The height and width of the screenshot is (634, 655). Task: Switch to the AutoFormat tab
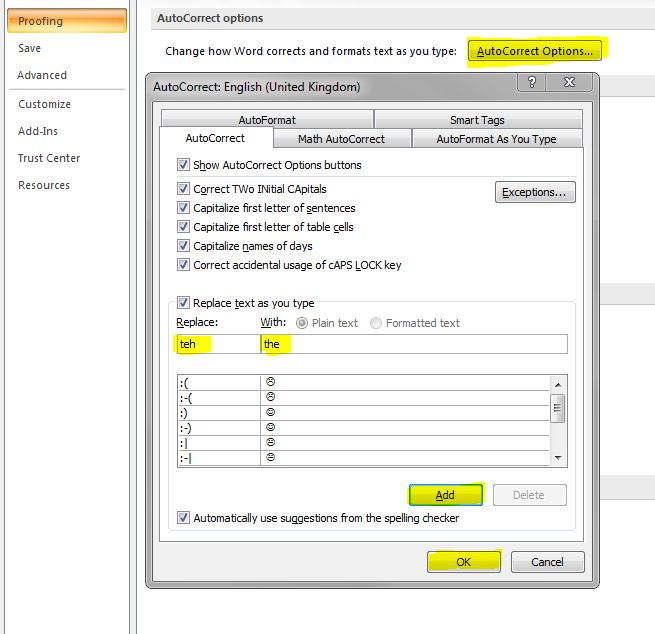[x=267, y=120]
